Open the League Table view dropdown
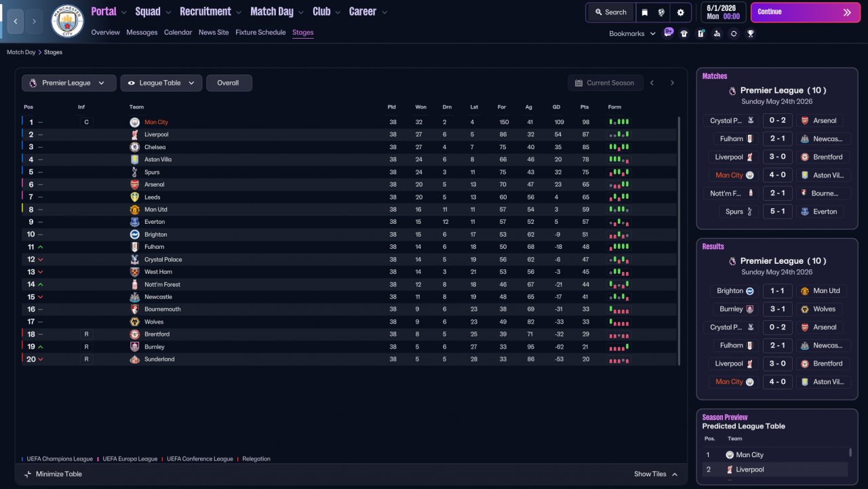This screenshot has height=489, width=868. tap(161, 83)
